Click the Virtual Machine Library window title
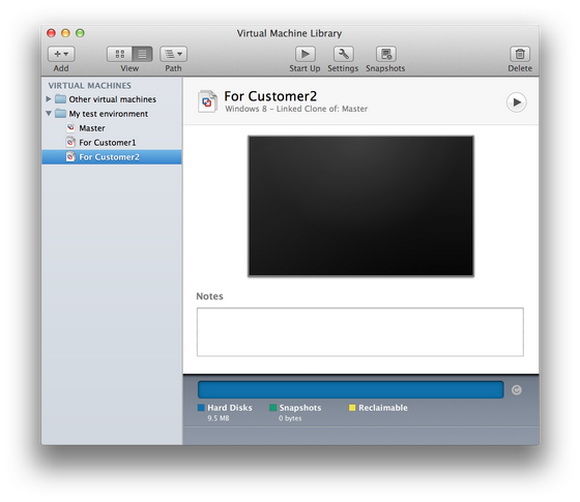Viewport: 580px width, 502px height. point(289,33)
